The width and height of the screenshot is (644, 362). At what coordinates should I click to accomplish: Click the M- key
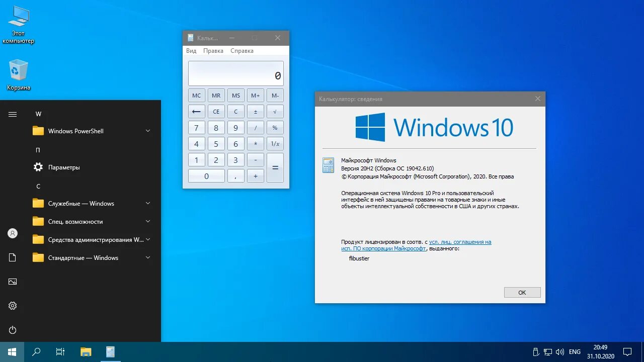(275, 96)
